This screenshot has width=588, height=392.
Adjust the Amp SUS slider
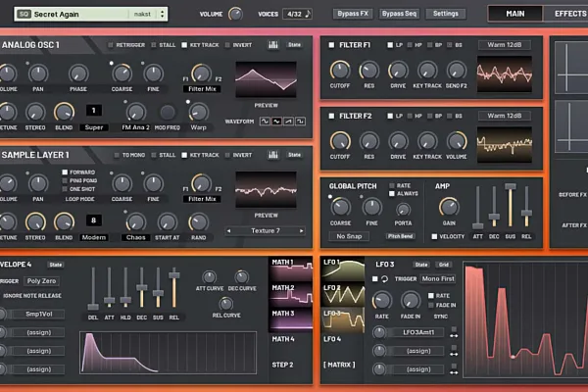click(510, 206)
